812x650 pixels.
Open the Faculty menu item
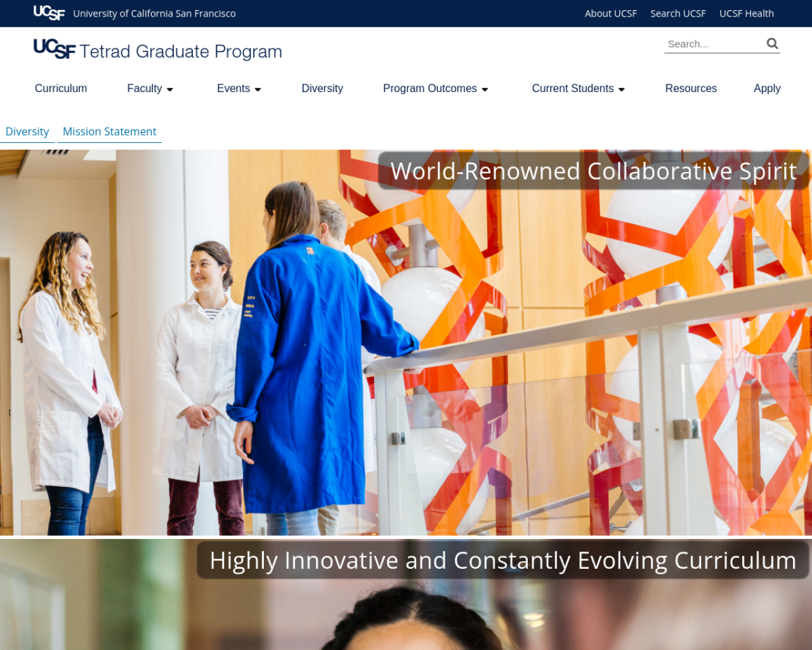tap(145, 88)
